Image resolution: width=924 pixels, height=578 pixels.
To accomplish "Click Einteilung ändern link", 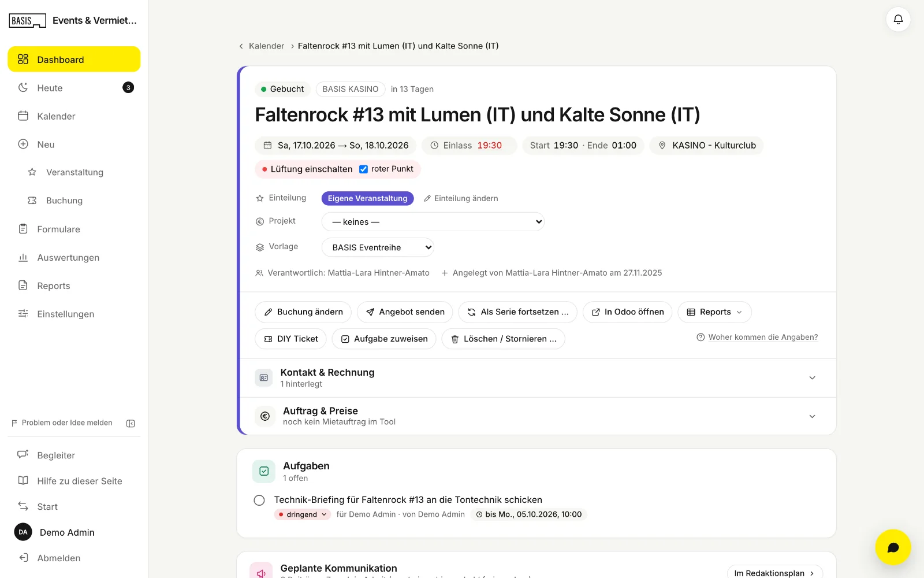I will (461, 198).
